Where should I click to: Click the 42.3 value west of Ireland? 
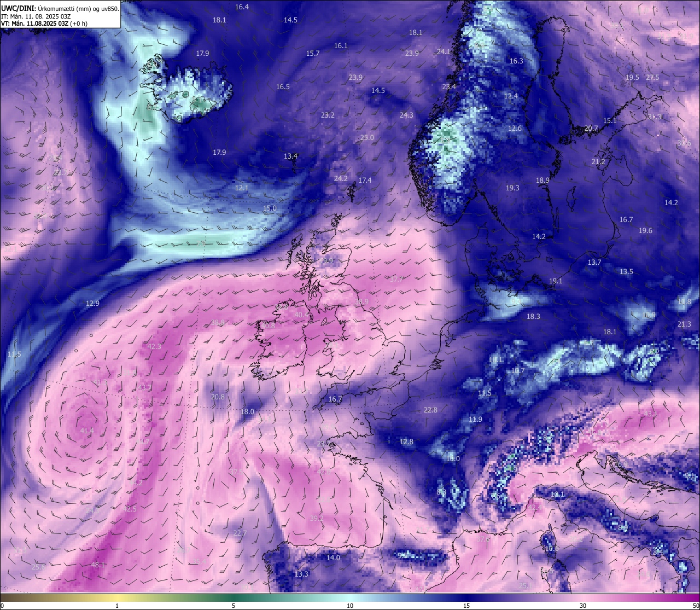click(154, 346)
